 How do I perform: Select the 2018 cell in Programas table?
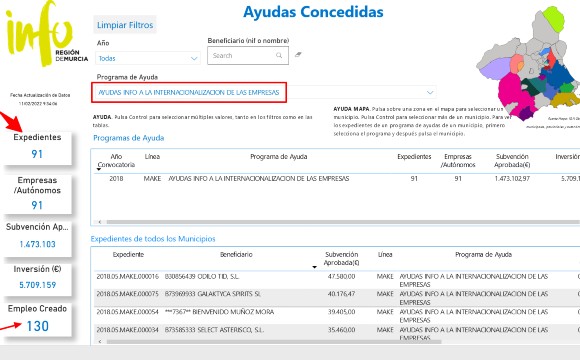(x=116, y=178)
